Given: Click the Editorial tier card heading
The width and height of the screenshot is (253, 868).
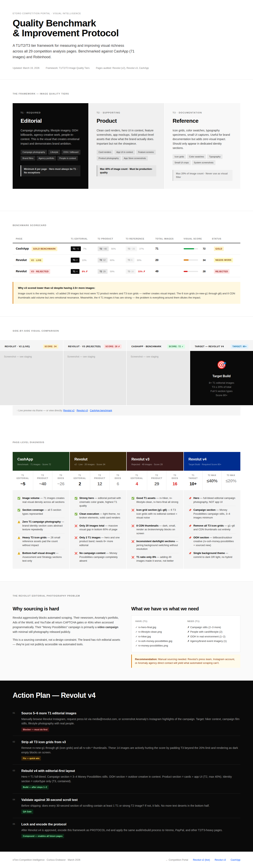Looking at the screenshot, I should (x=31, y=121).
